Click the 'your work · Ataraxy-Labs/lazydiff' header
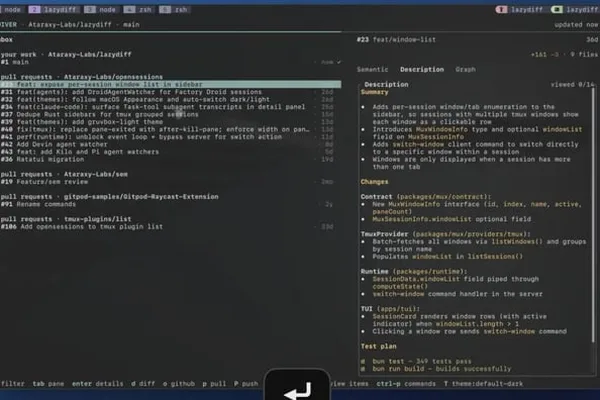The height and width of the screenshot is (400, 600). pos(66,54)
